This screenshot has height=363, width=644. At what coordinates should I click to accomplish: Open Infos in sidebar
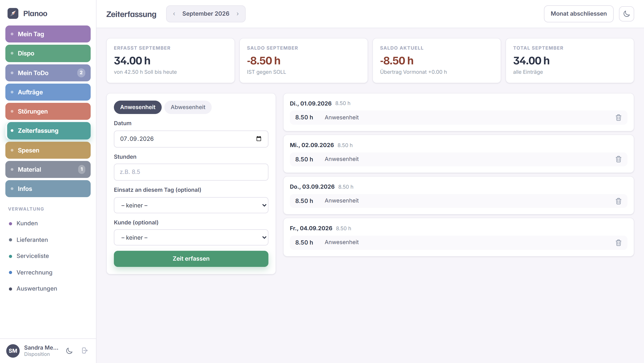(48, 189)
